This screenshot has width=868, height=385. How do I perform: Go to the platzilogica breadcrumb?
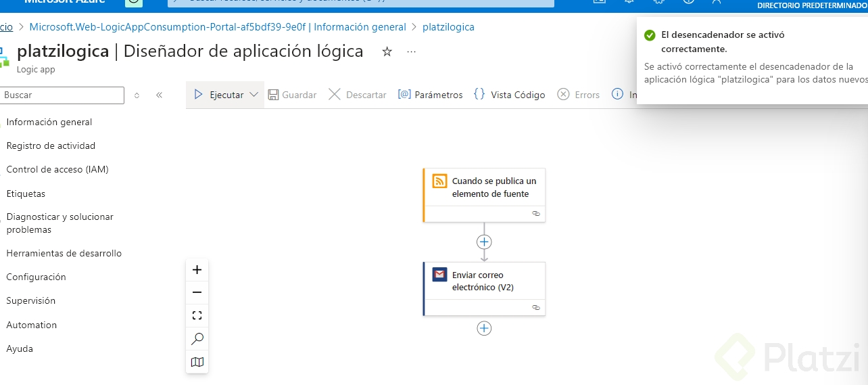pos(448,28)
